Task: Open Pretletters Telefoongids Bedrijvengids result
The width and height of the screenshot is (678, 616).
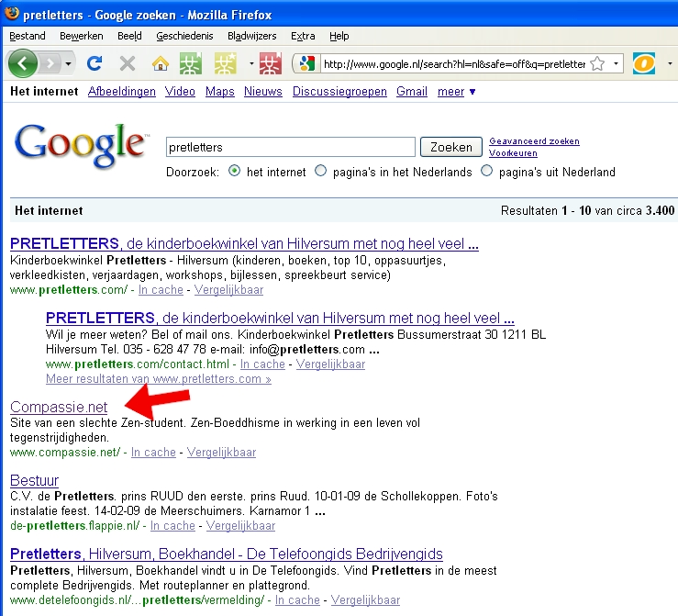Action: (x=226, y=554)
